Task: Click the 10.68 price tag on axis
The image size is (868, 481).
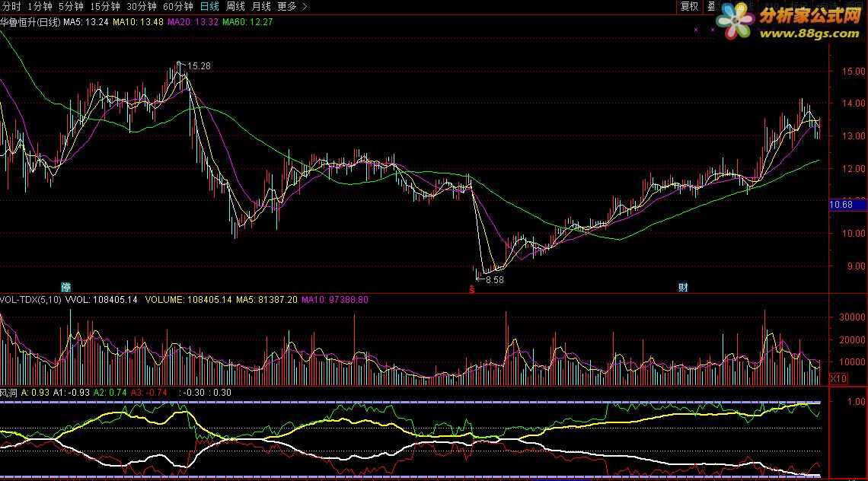Action: pyautogui.click(x=847, y=205)
